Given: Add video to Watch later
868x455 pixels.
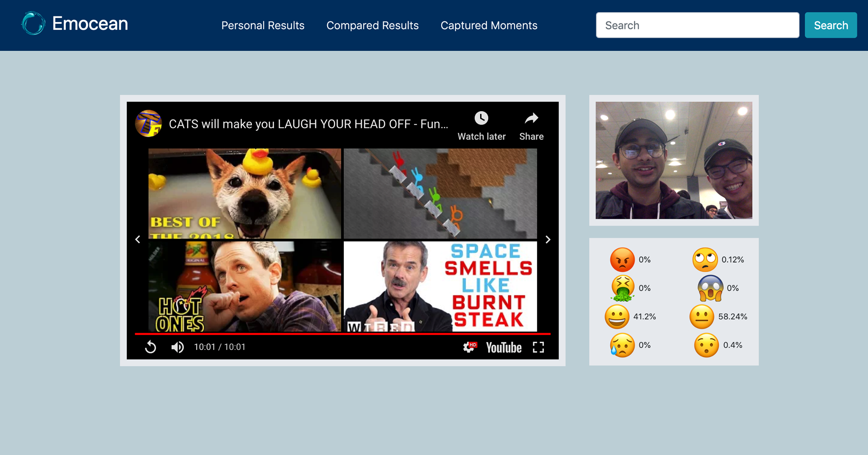Looking at the screenshot, I should [481, 126].
